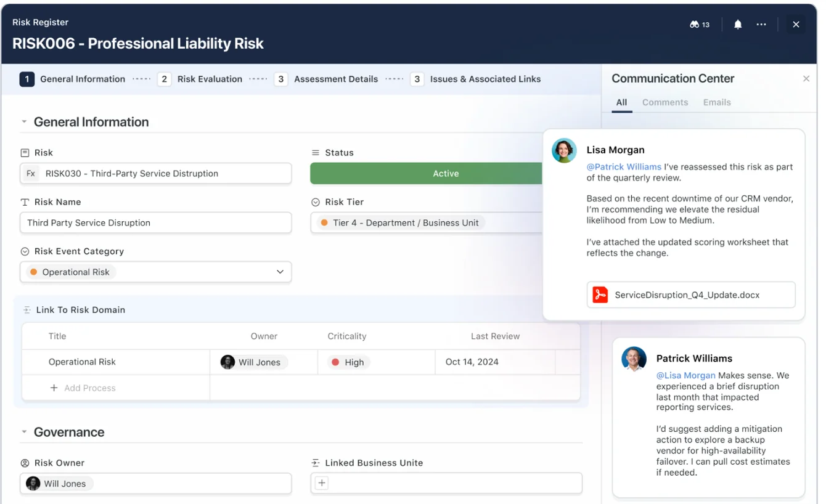The height and width of the screenshot is (504, 826).
Task: Click the Fx formula icon in Risk field
Action: coord(31,174)
